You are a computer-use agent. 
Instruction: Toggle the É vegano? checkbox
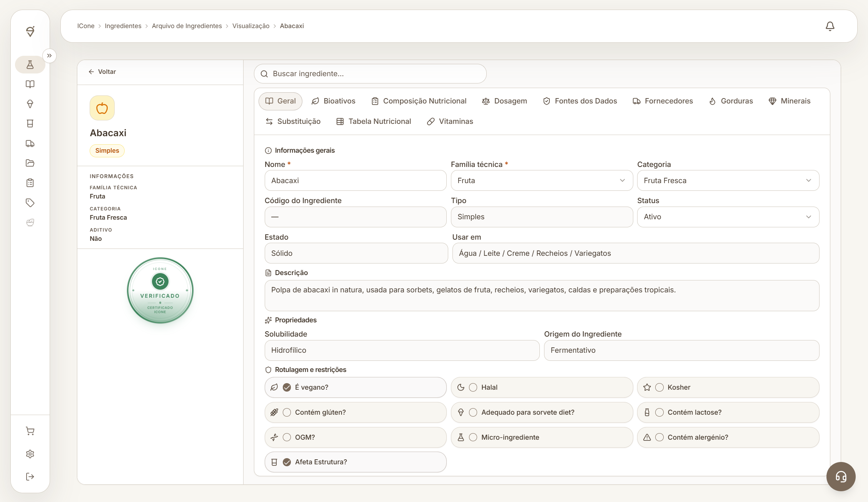pos(287,387)
